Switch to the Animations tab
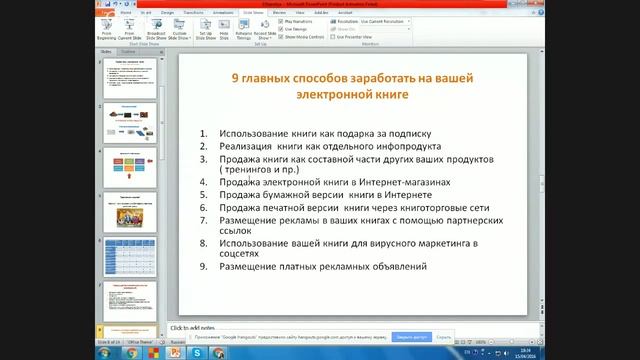 (x=223, y=13)
